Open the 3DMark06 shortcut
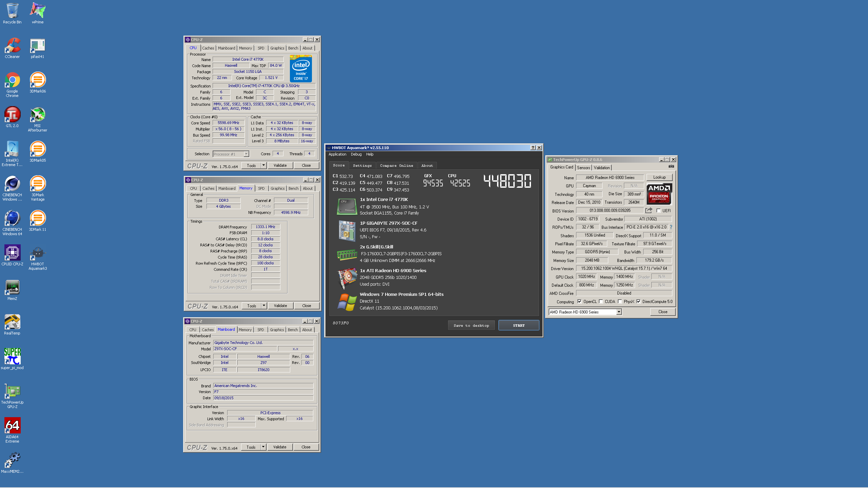The width and height of the screenshot is (868, 488). (x=38, y=83)
